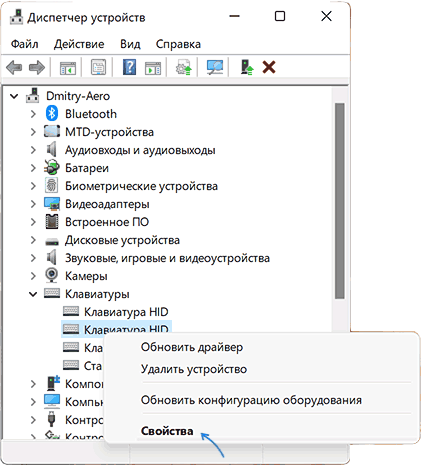Image resolution: width=421 pixels, height=465 pixels.
Task: Click the MTD-устройства category icon
Action: point(52,132)
